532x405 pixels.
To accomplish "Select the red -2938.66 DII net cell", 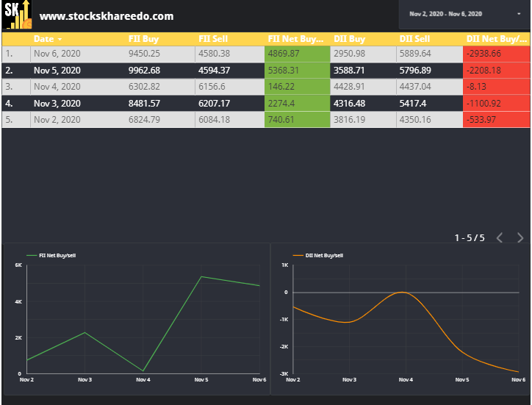I will tap(497, 54).
